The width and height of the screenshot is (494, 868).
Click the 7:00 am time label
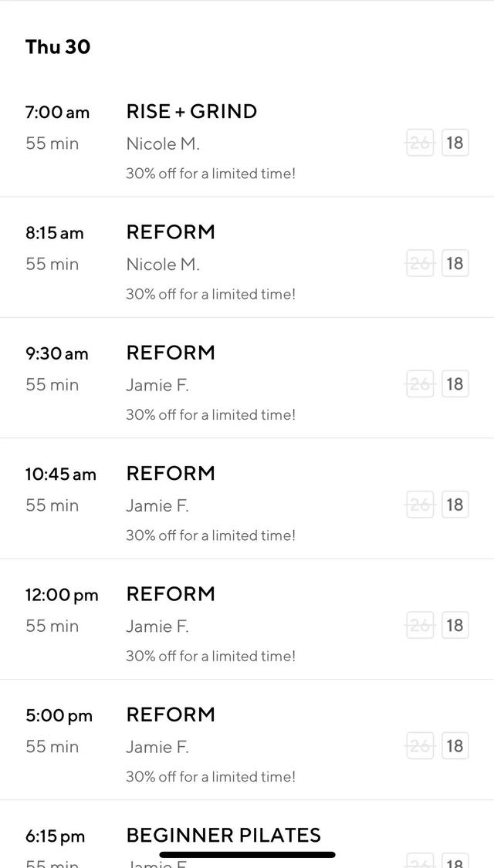click(57, 112)
